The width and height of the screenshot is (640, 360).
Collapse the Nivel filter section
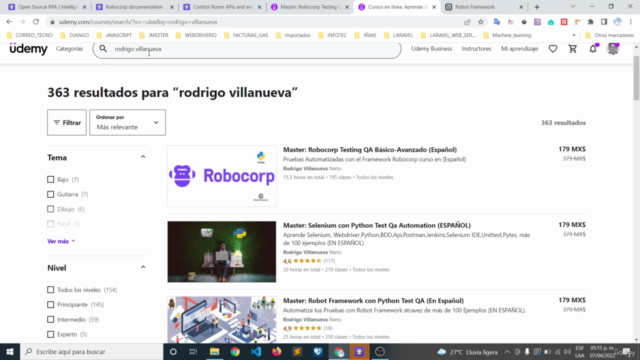point(143,267)
